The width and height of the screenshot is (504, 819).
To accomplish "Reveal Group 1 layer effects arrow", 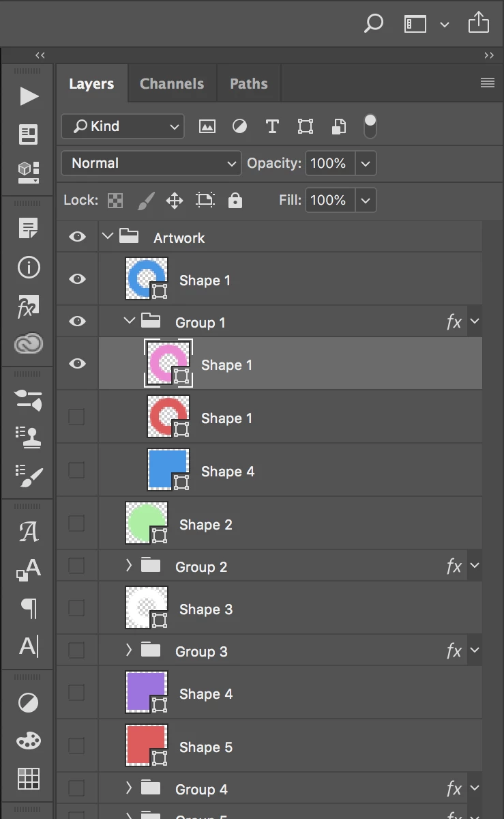I will click(x=475, y=321).
